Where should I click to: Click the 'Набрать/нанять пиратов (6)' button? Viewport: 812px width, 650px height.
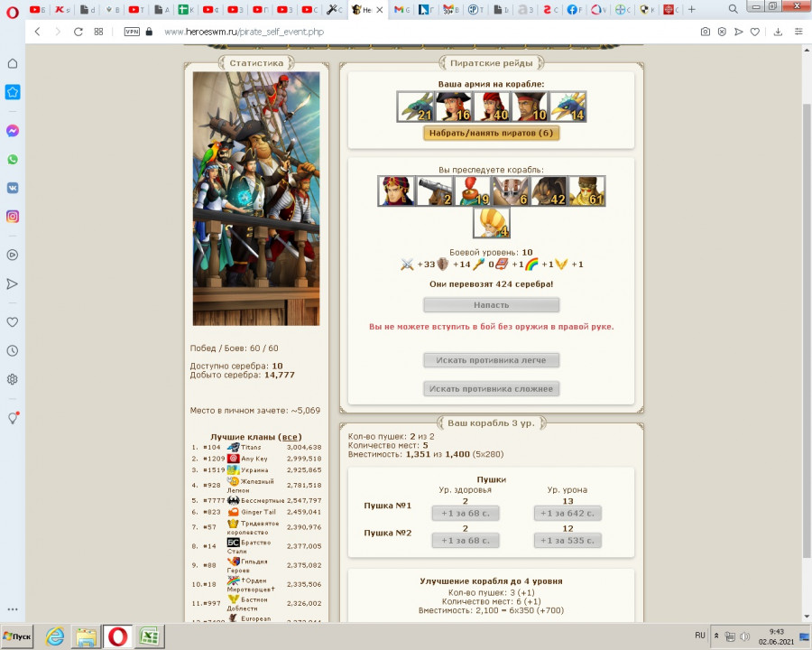pyautogui.click(x=492, y=134)
